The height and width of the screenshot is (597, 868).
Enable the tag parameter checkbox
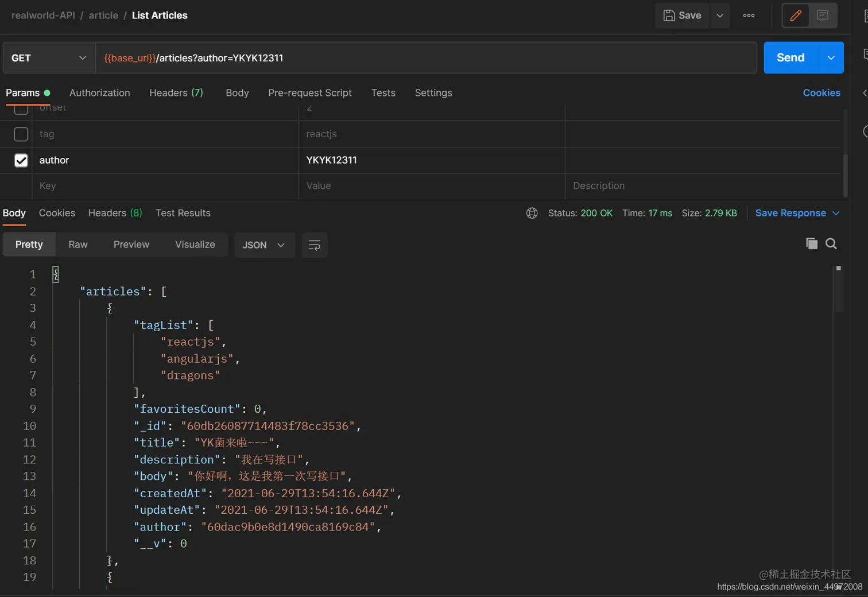point(21,134)
